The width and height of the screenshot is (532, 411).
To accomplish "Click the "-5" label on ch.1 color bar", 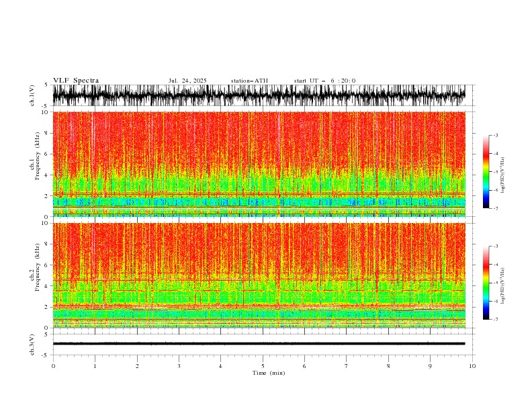I will click(x=496, y=172).
